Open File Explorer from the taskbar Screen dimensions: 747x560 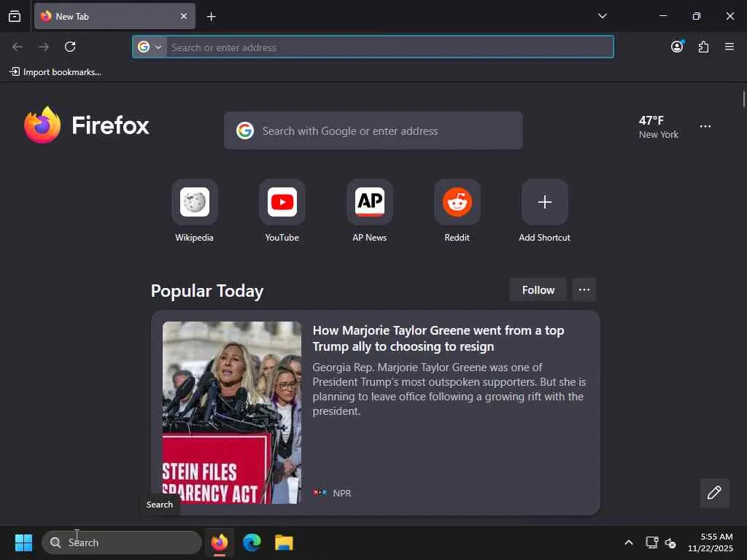point(284,542)
